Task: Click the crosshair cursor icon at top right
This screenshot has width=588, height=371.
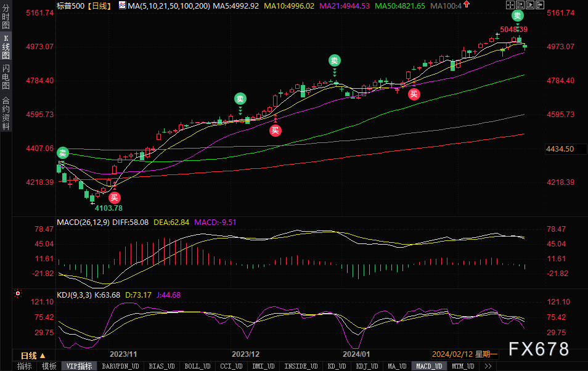Action: (x=510, y=5)
